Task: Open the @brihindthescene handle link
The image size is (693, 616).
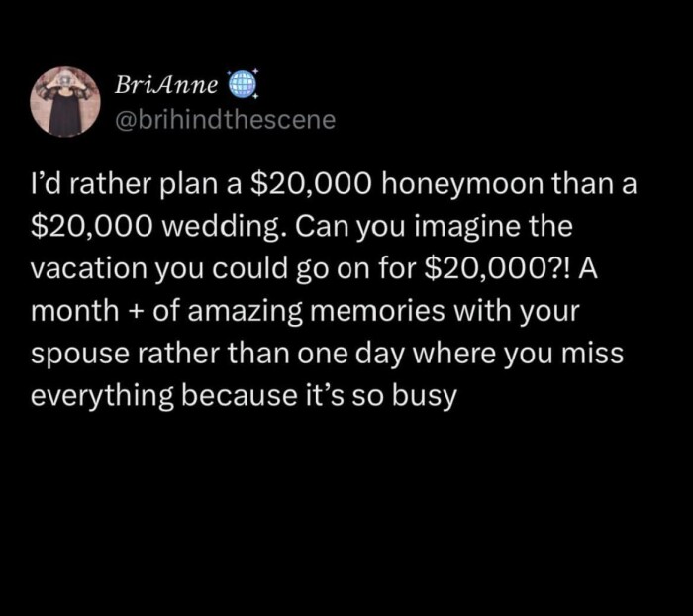Action: tap(225, 121)
